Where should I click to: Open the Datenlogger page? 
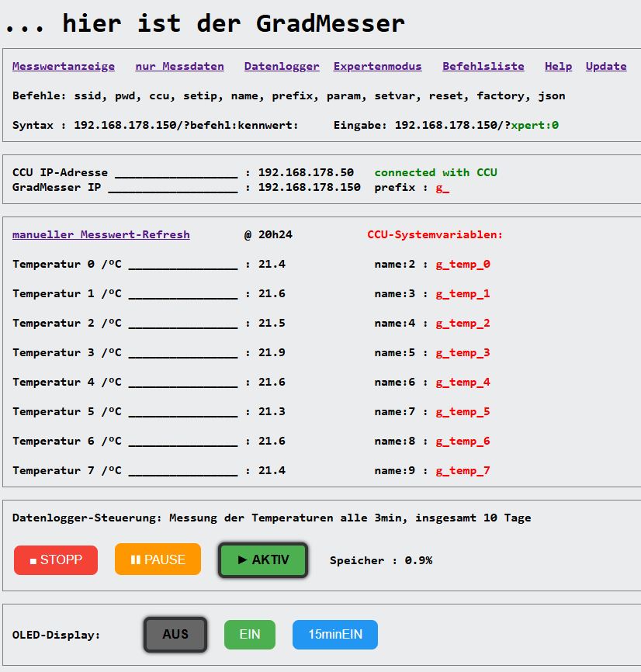pos(282,67)
